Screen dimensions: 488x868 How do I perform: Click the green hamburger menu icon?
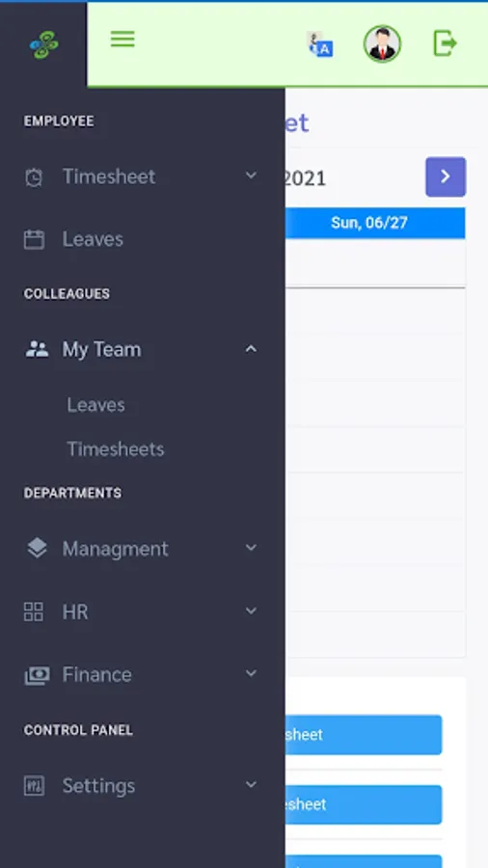pyautogui.click(x=122, y=39)
